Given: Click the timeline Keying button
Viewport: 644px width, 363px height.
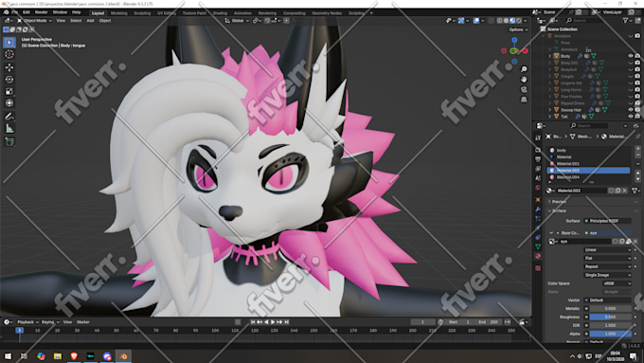Looking at the screenshot, I should click(49, 322).
